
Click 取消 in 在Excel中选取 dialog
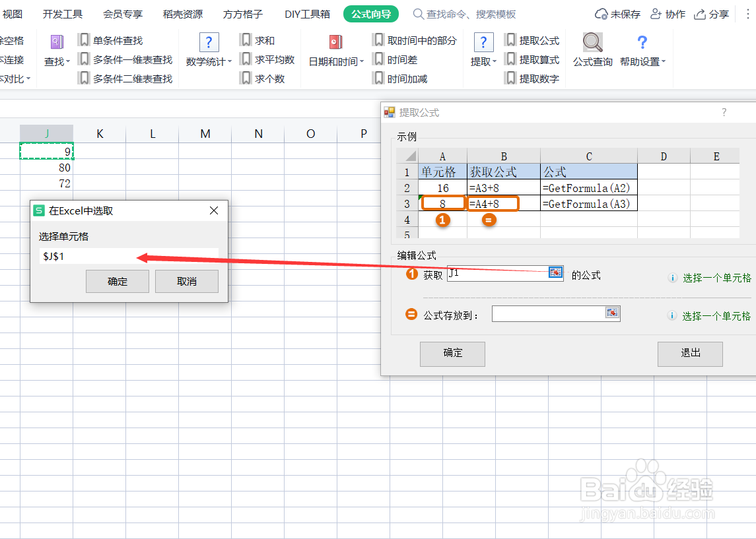pos(187,281)
